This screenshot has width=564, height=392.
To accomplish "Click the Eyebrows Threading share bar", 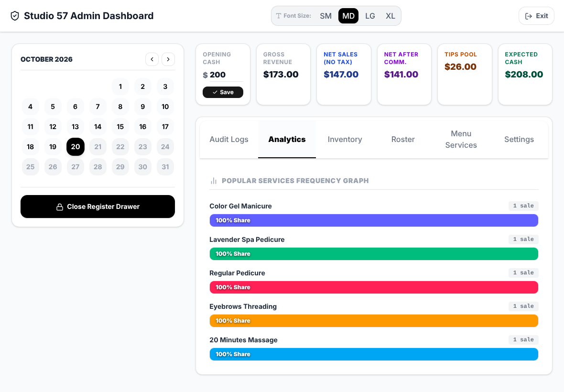I will coord(374,321).
